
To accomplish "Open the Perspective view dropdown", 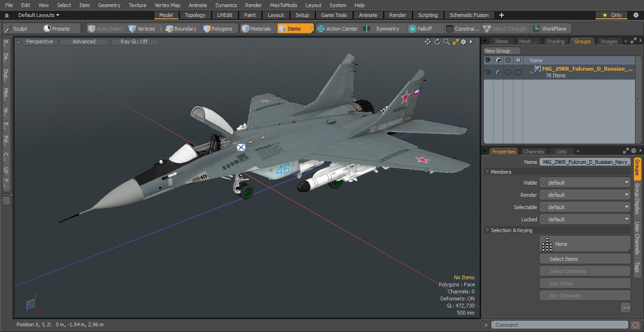I will tap(40, 41).
